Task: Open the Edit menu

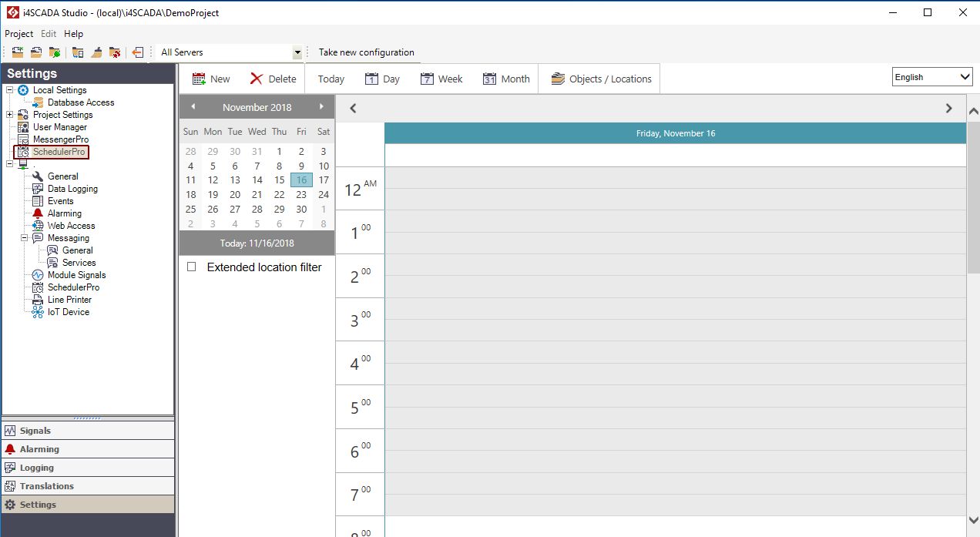Action: pyautogui.click(x=49, y=34)
